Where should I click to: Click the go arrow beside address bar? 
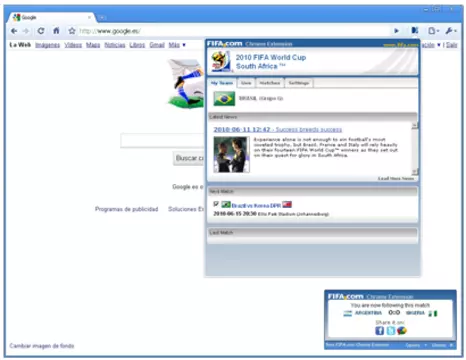[x=396, y=31]
